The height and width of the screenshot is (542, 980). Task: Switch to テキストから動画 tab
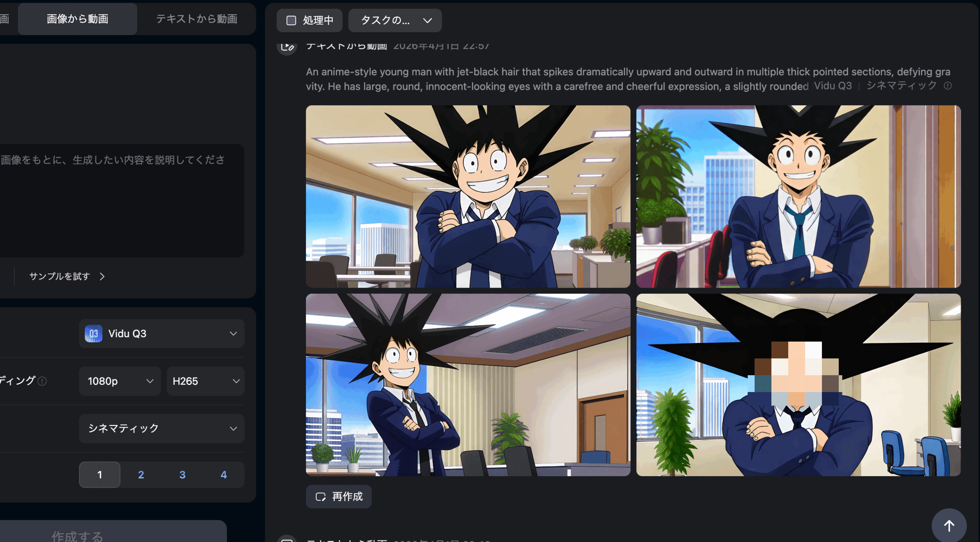[196, 19]
